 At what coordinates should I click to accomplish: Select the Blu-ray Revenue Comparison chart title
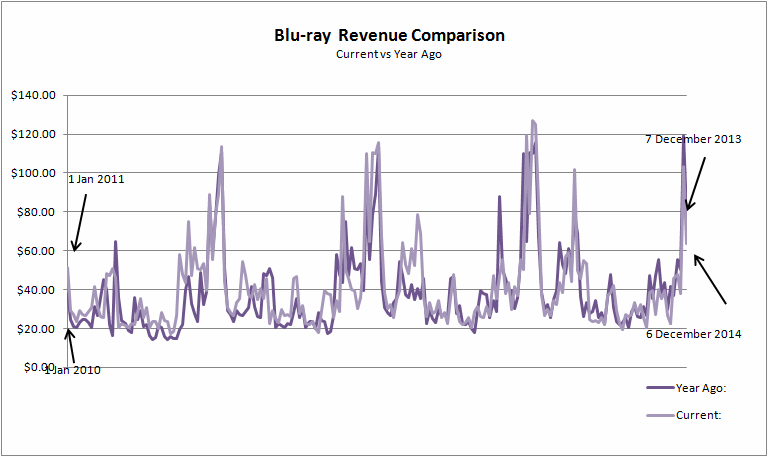coord(389,35)
